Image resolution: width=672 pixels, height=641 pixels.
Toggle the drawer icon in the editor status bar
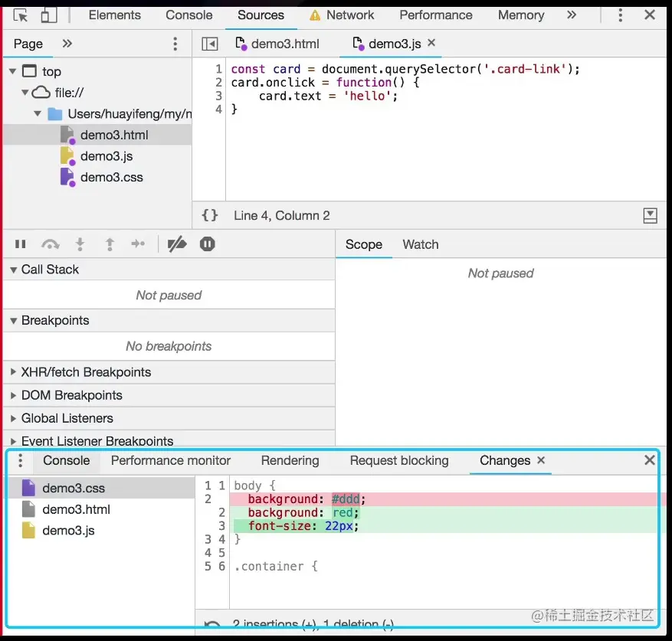tap(650, 215)
